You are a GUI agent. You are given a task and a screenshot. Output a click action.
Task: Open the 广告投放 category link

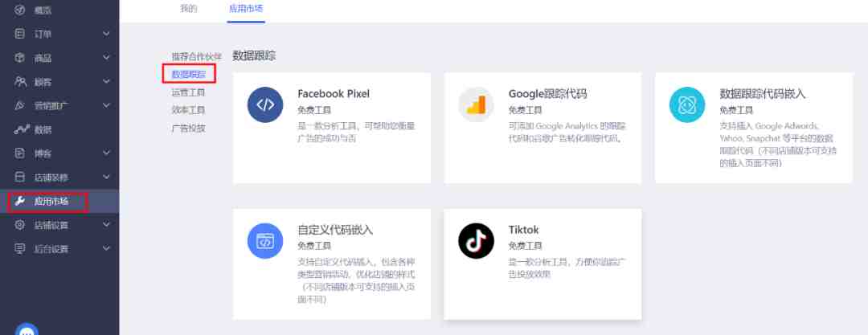188,128
